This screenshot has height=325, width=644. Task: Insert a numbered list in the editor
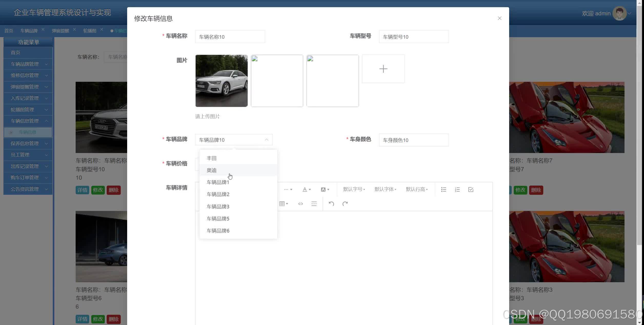tap(457, 189)
